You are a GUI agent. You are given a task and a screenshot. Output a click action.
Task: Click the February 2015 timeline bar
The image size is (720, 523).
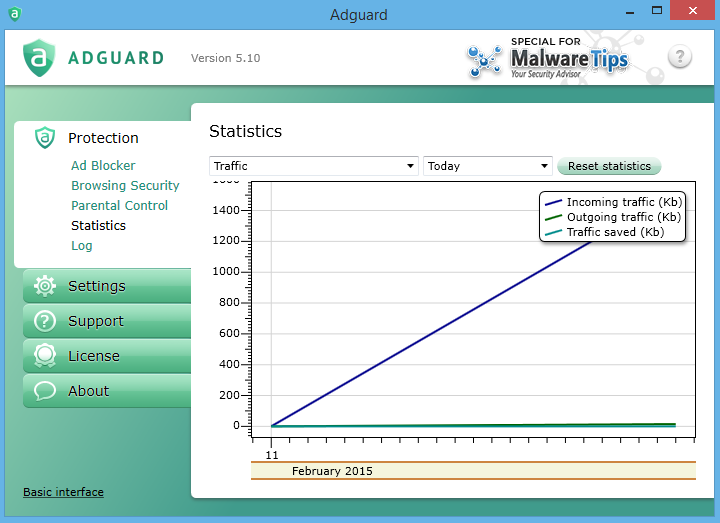(473, 471)
